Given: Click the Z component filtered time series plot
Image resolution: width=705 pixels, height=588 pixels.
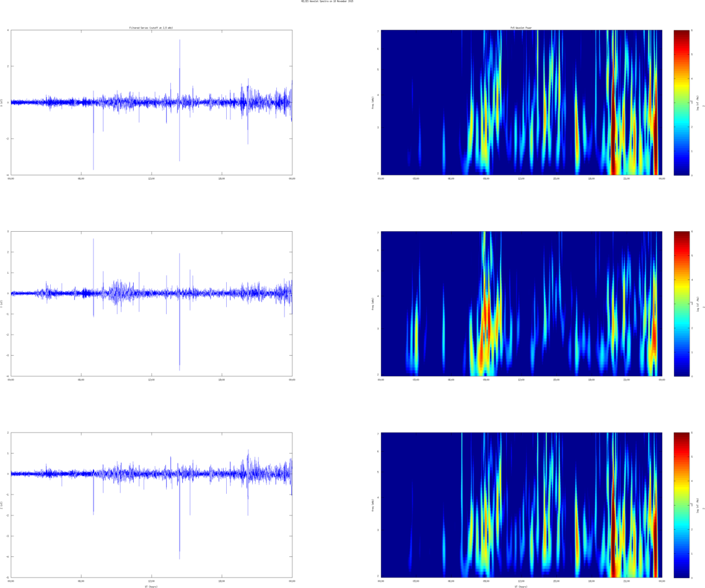Looking at the screenshot, I should tap(152, 506).
